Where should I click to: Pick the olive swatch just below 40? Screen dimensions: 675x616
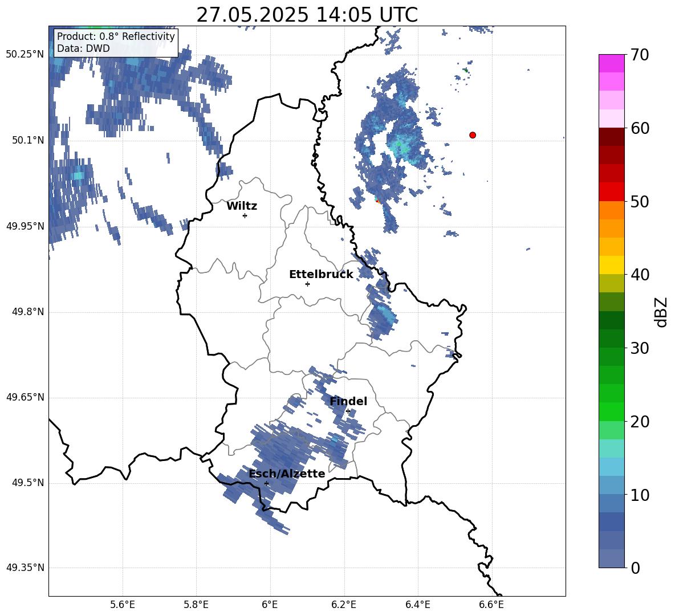611,283
